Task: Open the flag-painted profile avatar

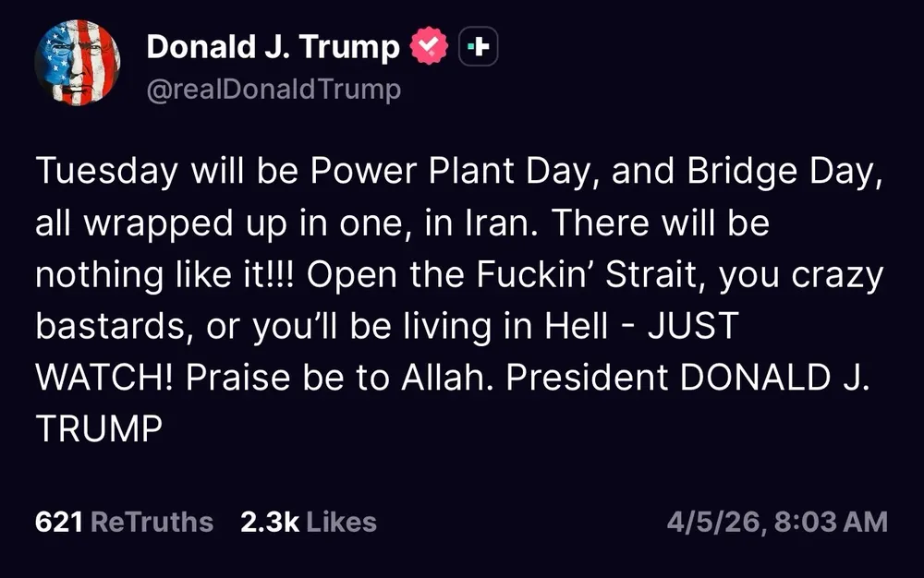Action: tap(78, 63)
